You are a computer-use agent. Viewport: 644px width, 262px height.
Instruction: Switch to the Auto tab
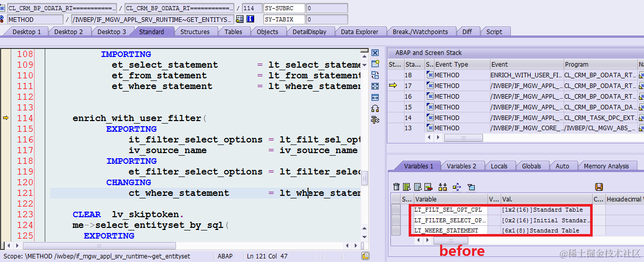[562, 166]
